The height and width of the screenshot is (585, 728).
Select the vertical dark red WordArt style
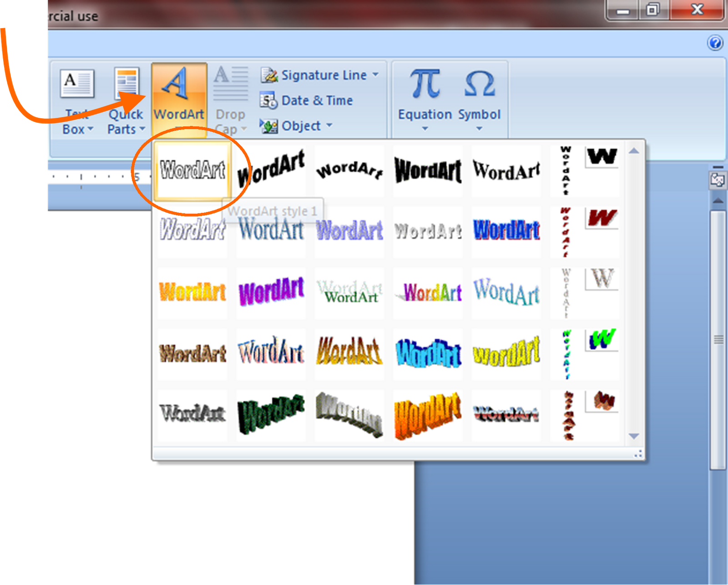(x=585, y=232)
